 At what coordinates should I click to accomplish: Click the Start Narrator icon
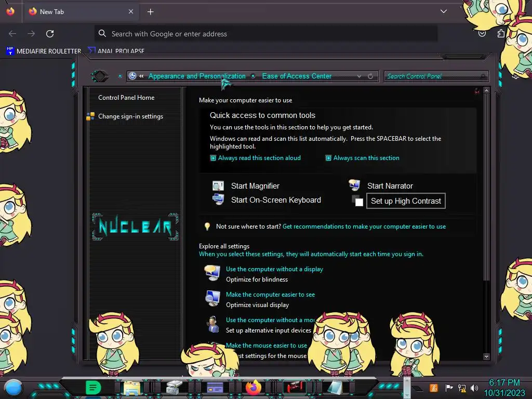(354, 185)
